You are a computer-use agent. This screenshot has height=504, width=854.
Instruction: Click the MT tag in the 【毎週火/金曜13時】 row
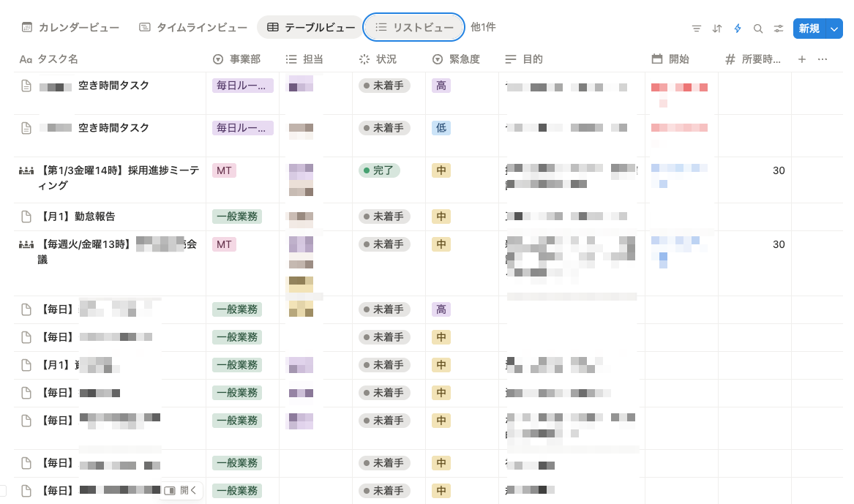coord(224,245)
